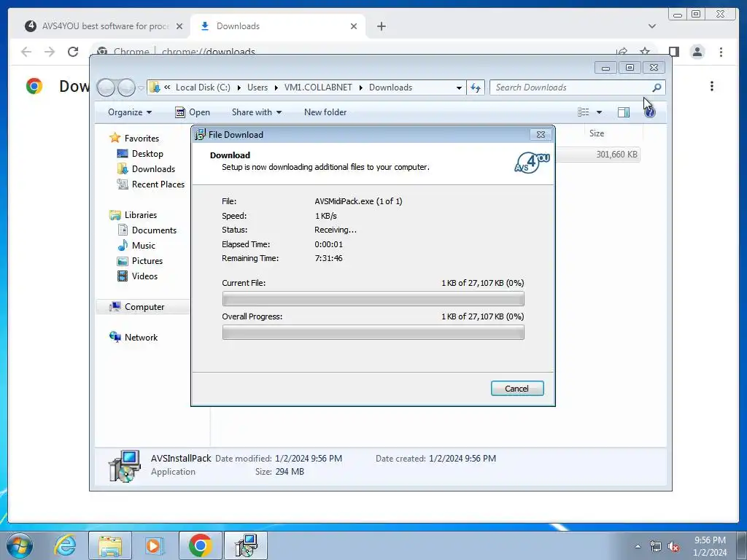The image size is (747, 560).
Task: Cancel the AVSMidiPack download
Action: click(x=517, y=388)
